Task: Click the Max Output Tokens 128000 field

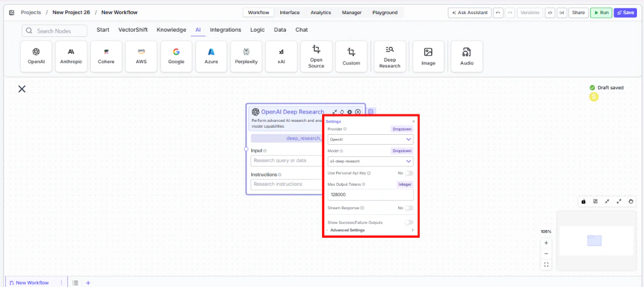Action: click(371, 195)
